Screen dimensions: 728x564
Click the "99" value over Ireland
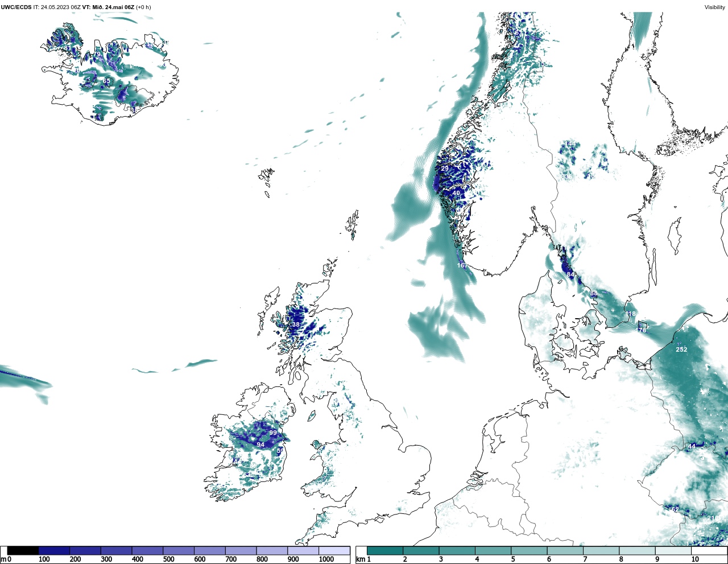[x=273, y=433]
